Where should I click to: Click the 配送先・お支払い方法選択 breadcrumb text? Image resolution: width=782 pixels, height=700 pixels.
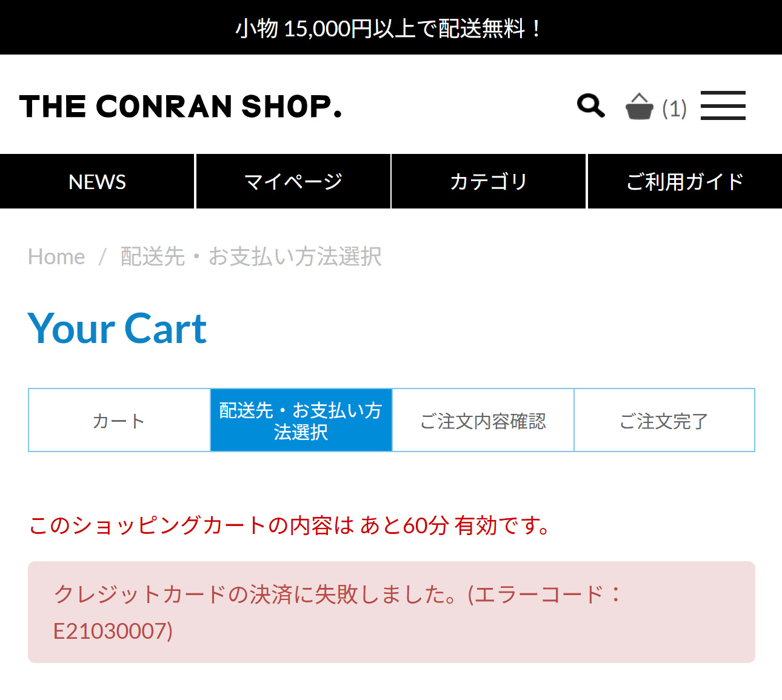(x=251, y=257)
